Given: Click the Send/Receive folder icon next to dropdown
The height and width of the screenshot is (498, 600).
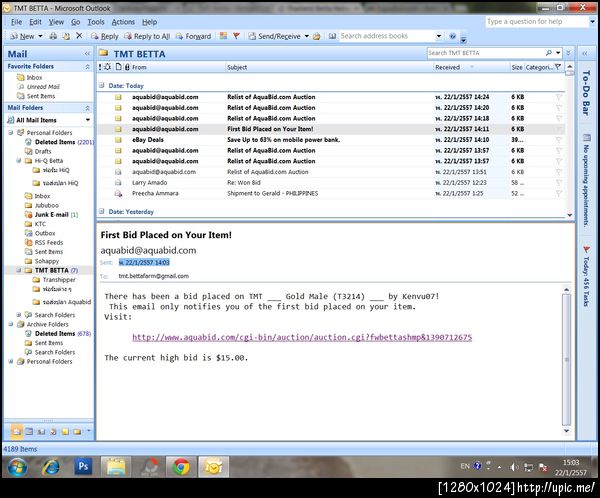Looking at the screenshot, I should coord(316,36).
